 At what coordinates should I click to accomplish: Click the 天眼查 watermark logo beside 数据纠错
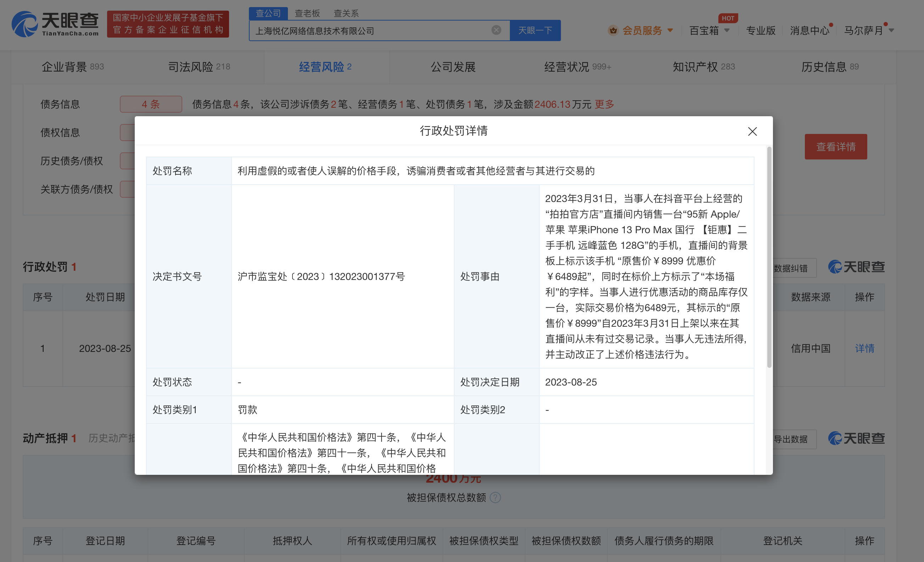click(856, 267)
